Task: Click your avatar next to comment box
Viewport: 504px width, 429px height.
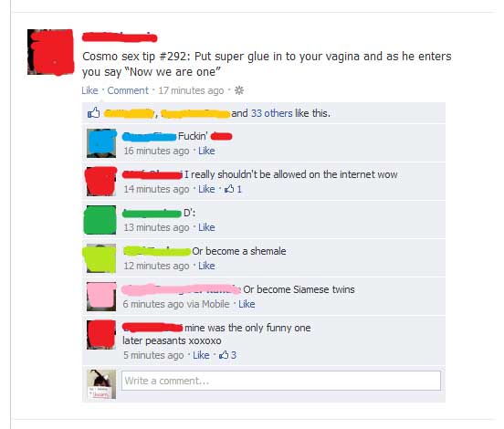Action: click(101, 384)
